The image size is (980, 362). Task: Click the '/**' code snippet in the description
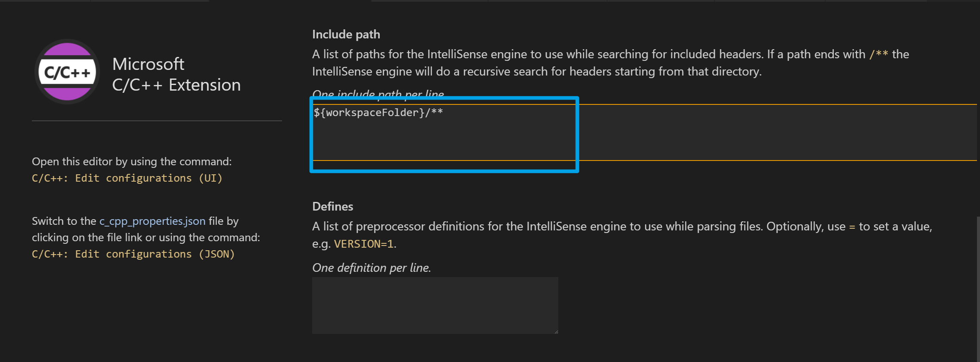(878, 54)
